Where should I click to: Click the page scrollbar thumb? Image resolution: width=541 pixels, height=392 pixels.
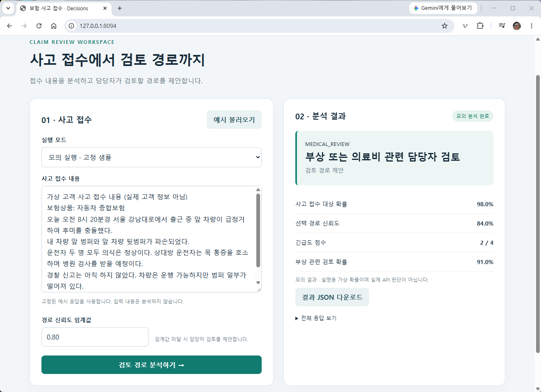click(x=538, y=213)
